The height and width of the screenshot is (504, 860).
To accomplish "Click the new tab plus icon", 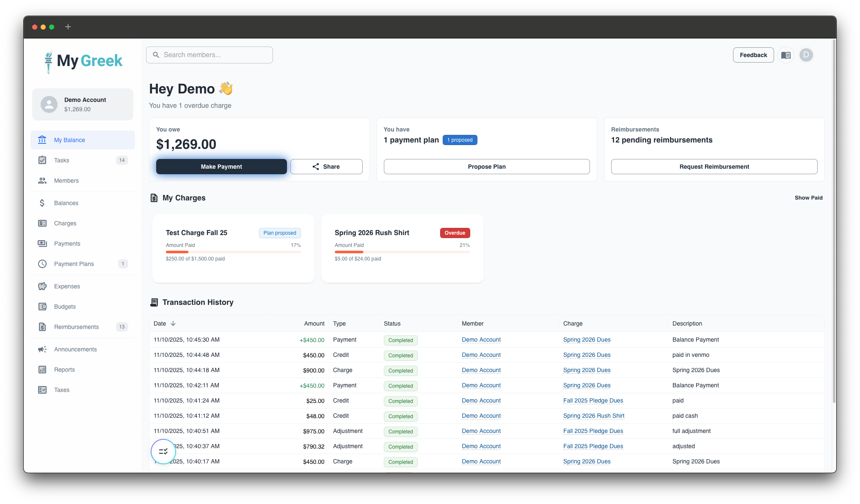I will click(x=68, y=27).
